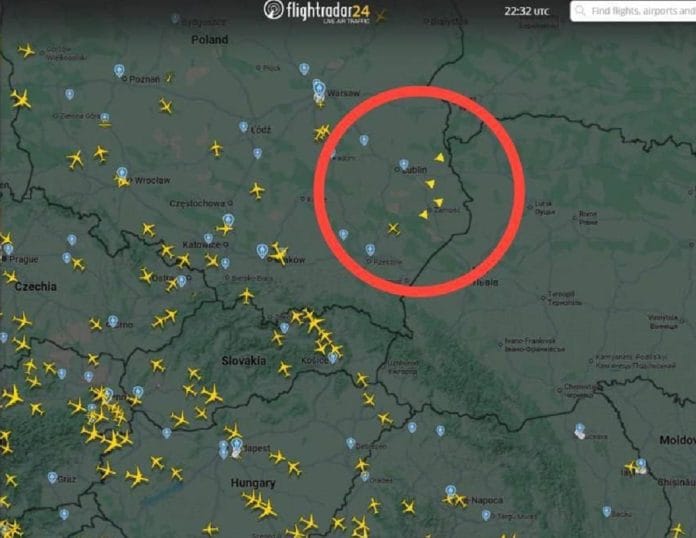Click the aircraft marker inside red circle near Rzeszów
696x538 pixels.
[393, 229]
